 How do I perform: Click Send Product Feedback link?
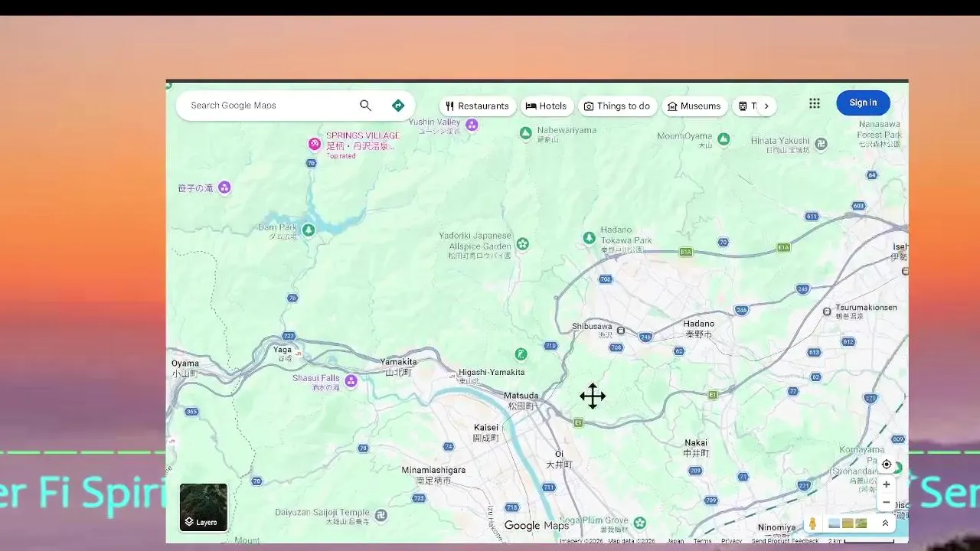(785, 541)
